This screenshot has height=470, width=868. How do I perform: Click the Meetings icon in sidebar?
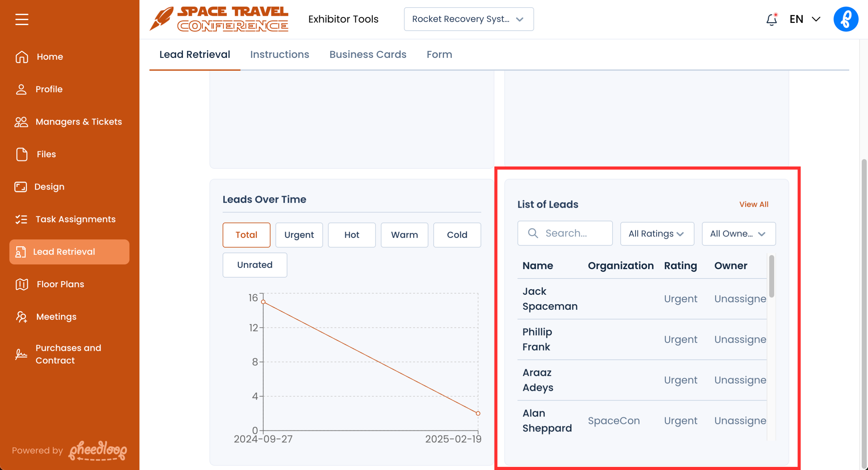[x=22, y=317]
